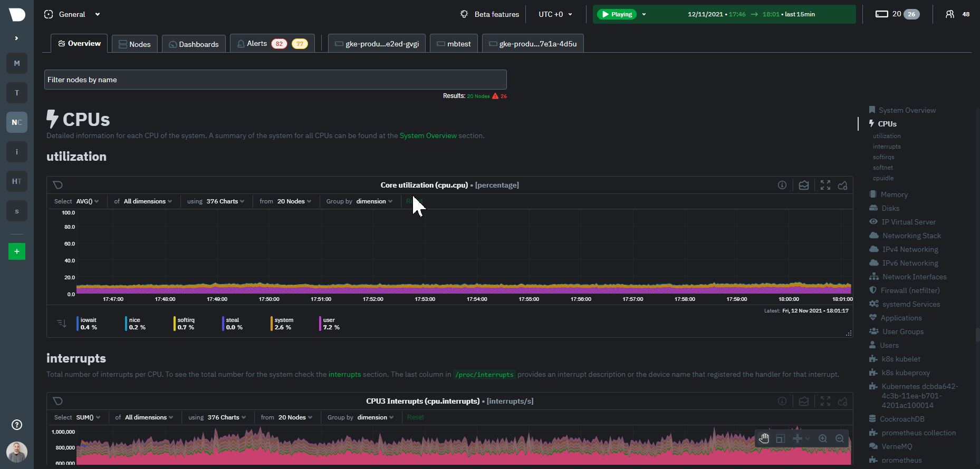
Task: Expand Core utilization chart to fullscreen
Action: click(x=825, y=185)
